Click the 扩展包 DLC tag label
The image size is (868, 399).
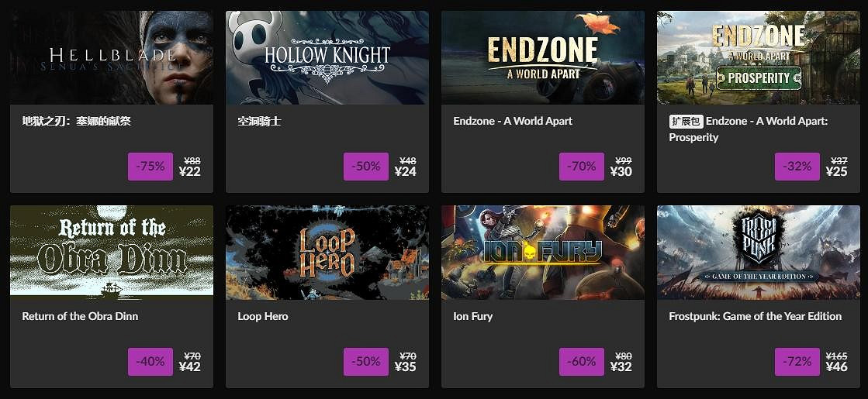685,121
